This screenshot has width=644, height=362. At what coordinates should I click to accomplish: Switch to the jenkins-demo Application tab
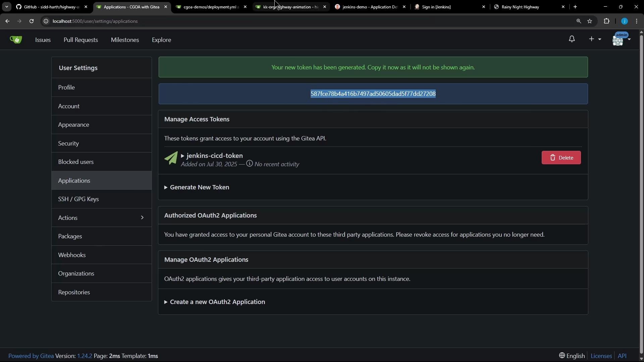370,7
